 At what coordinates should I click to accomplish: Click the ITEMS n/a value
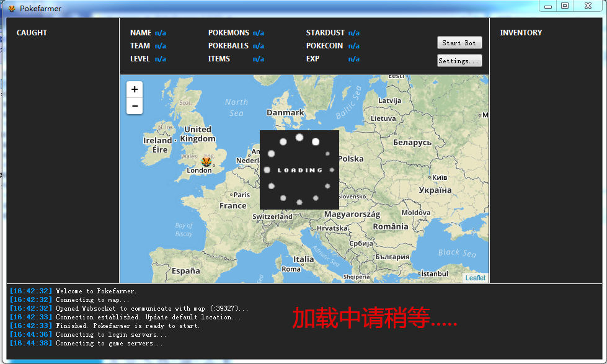(x=258, y=59)
